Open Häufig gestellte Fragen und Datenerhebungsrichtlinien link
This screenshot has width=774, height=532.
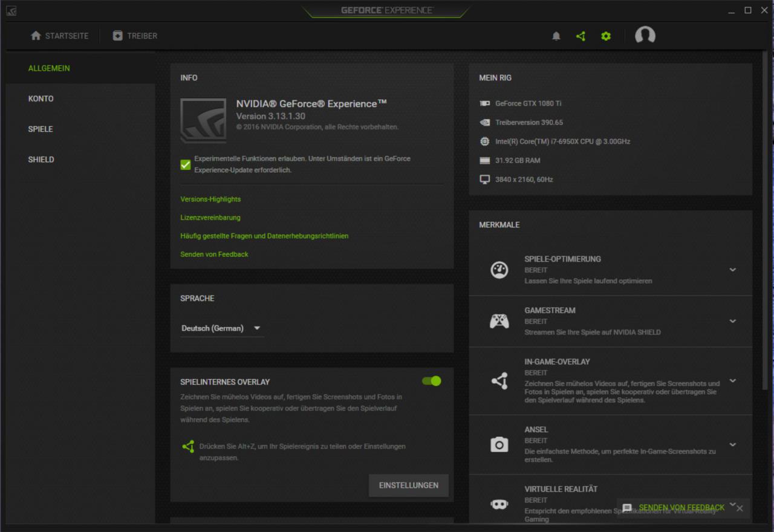pyautogui.click(x=264, y=236)
